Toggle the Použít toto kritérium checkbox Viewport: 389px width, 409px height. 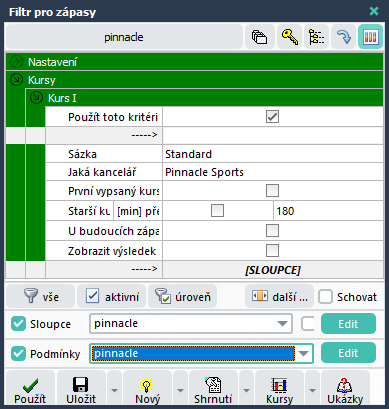[272, 117]
